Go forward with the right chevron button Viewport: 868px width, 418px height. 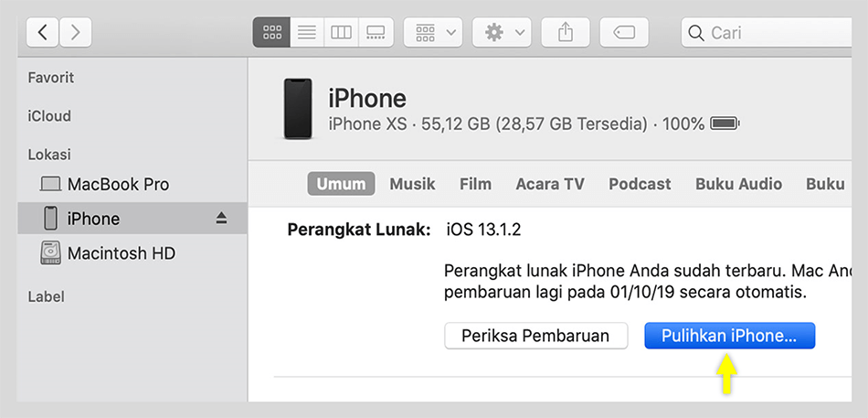[75, 33]
